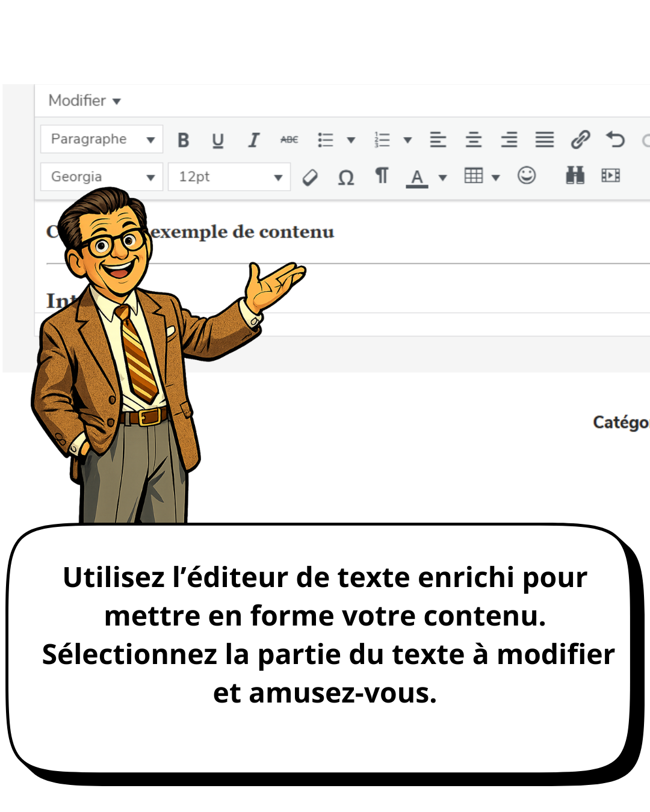Toggle bold formatting
The width and height of the screenshot is (650, 812).
click(184, 140)
